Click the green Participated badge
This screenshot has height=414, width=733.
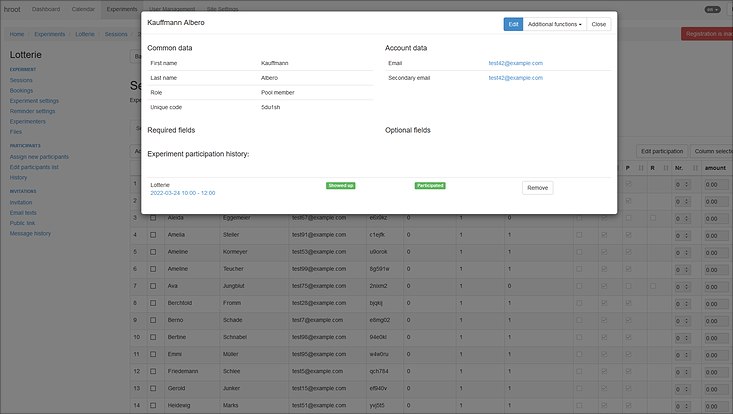point(430,185)
